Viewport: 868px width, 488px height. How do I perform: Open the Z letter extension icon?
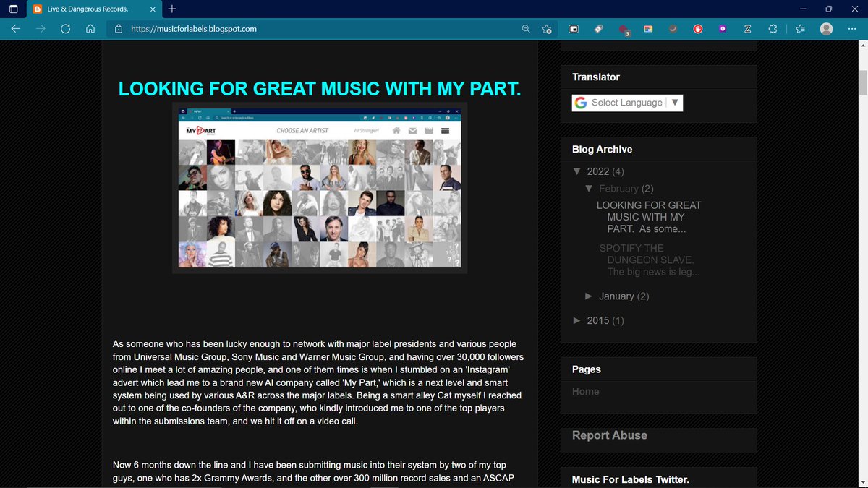coord(747,29)
